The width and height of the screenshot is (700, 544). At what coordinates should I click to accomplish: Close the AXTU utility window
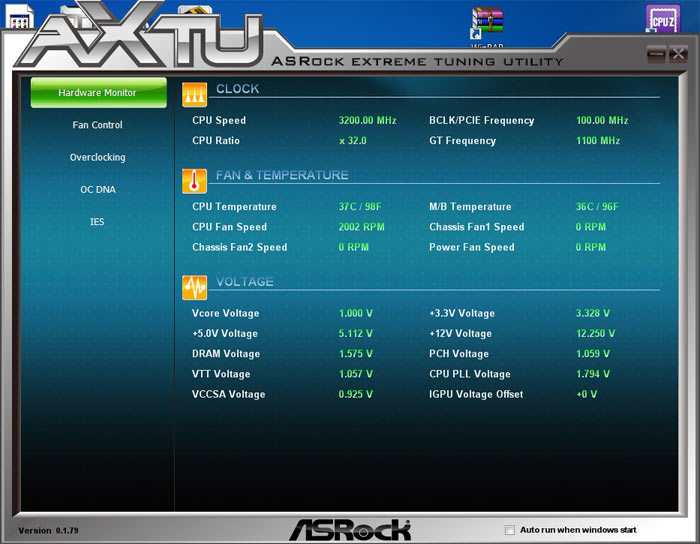[x=677, y=55]
